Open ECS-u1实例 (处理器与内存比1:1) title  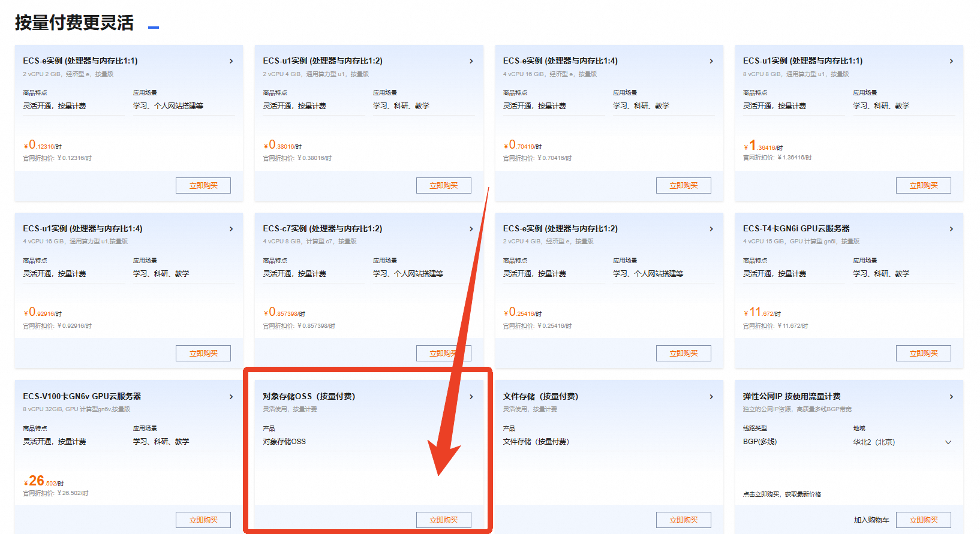pyautogui.click(x=802, y=61)
